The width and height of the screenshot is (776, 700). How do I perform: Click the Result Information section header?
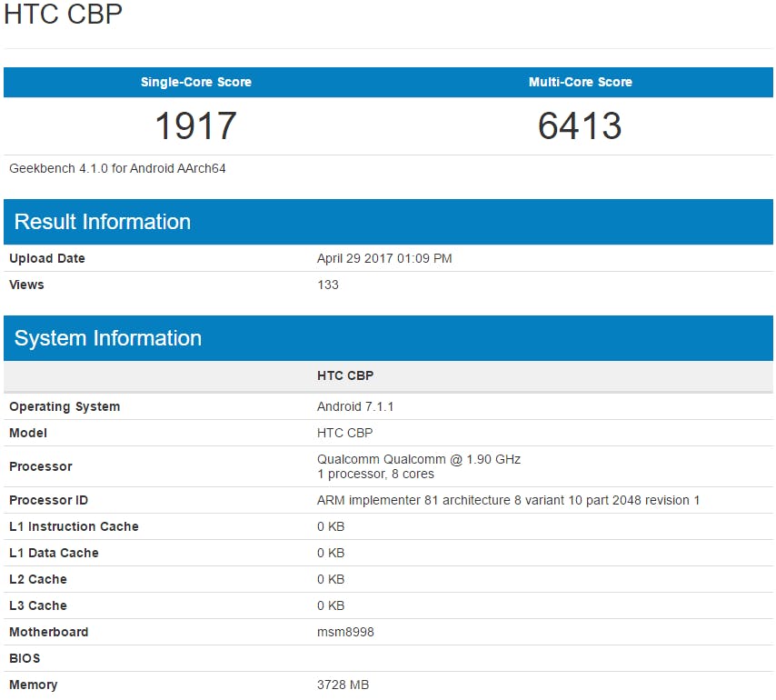pos(101,222)
